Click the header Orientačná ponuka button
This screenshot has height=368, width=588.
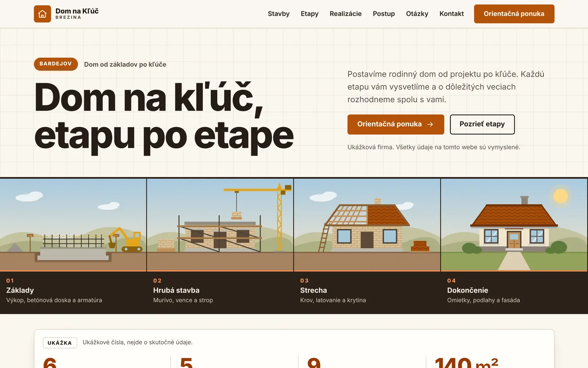pos(514,14)
